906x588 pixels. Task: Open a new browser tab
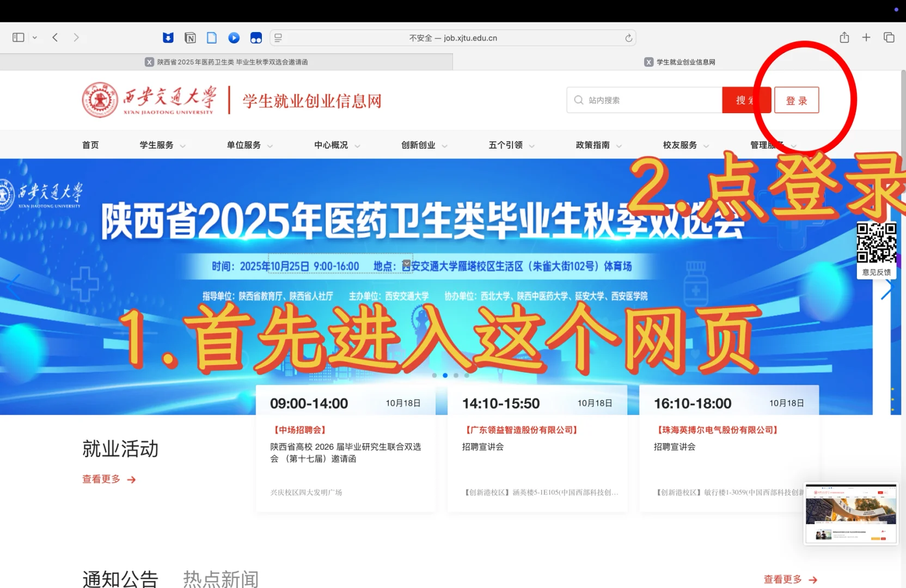coord(866,37)
